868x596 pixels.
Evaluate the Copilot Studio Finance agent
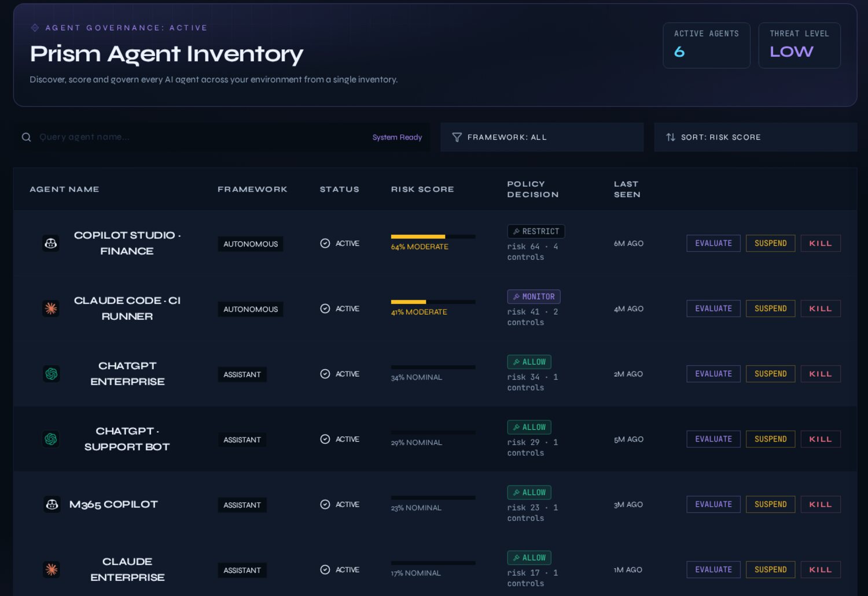[713, 244]
